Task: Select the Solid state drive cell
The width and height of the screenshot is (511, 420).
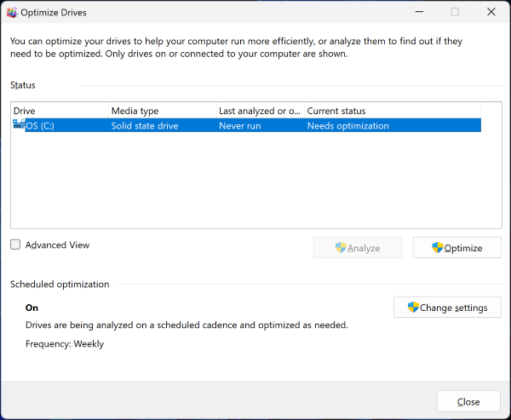Action: 146,126
